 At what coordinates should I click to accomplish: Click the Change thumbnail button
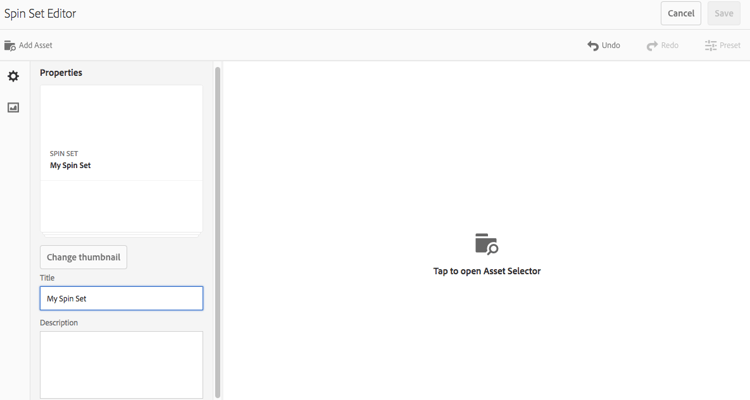[83, 257]
